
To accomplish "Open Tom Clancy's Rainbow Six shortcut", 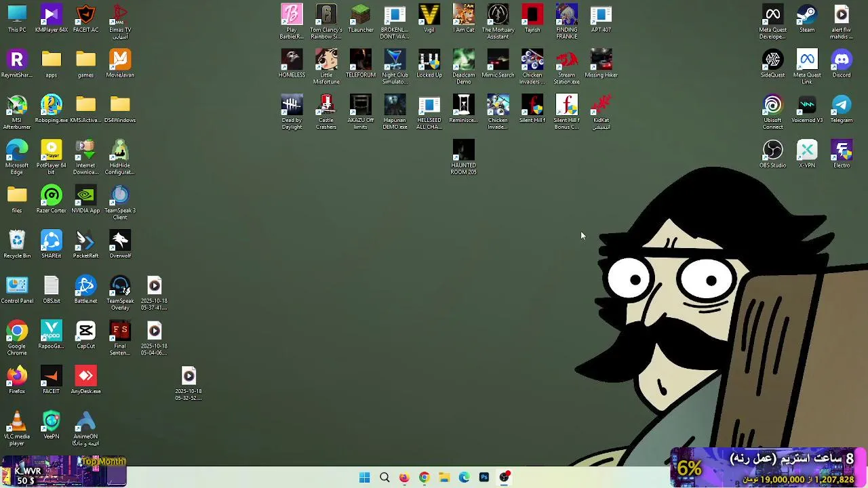I will tap(326, 22).
